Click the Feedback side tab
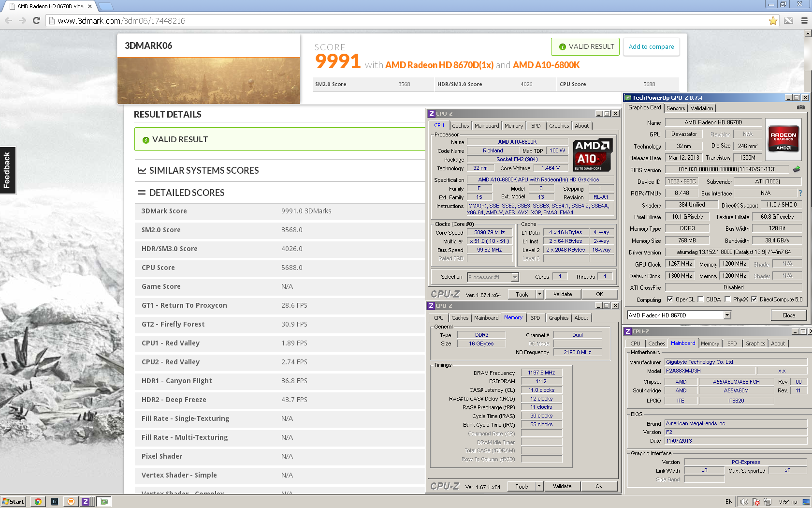Image resolution: width=812 pixels, height=508 pixels. (x=7, y=170)
